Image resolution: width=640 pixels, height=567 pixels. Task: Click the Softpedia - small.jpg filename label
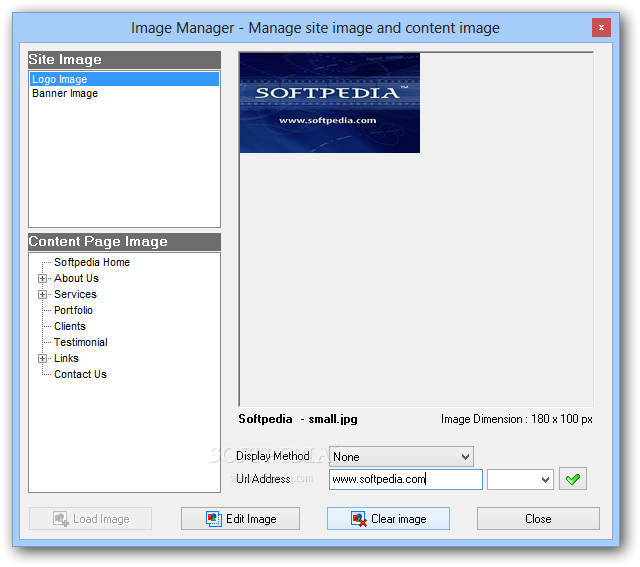click(x=298, y=419)
